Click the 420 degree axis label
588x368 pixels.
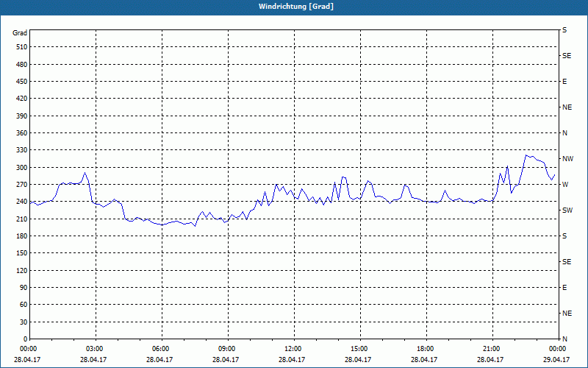[22, 99]
